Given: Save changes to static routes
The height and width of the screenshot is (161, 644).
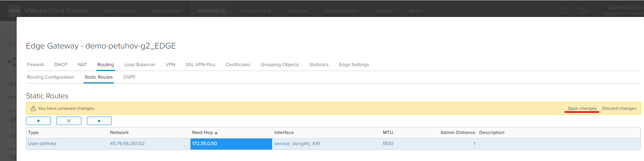Looking at the screenshot, I should coord(582,108).
